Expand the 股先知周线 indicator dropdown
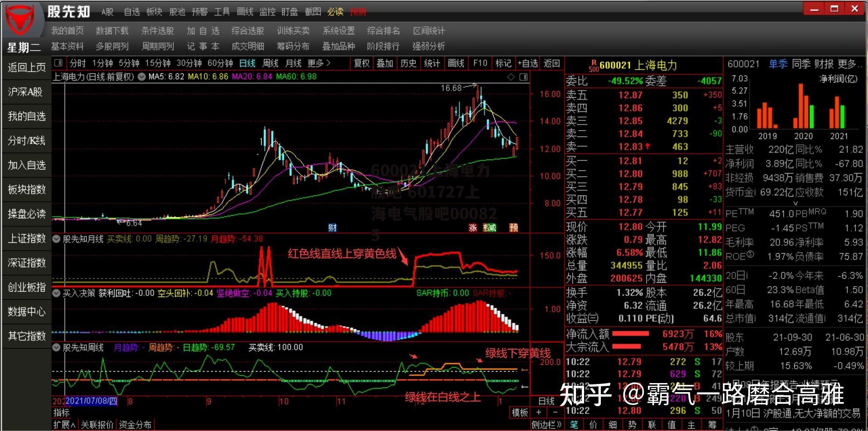The image size is (868, 431). tap(57, 347)
